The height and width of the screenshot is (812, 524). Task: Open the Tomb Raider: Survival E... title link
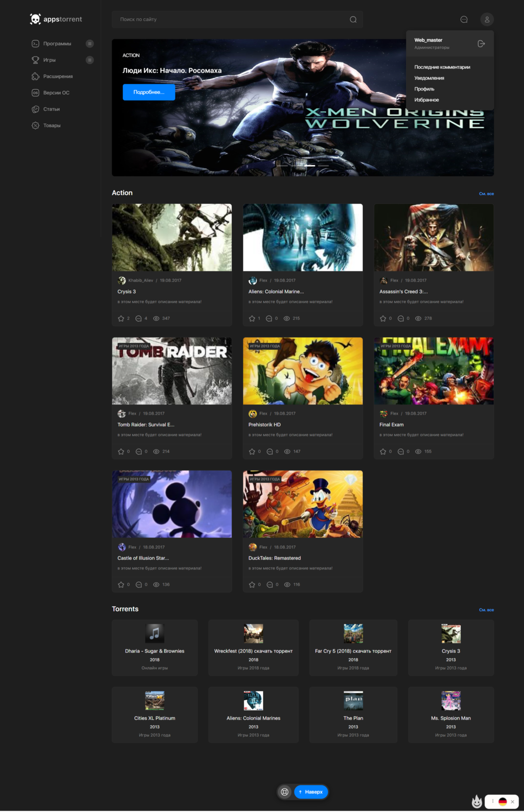tap(146, 425)
